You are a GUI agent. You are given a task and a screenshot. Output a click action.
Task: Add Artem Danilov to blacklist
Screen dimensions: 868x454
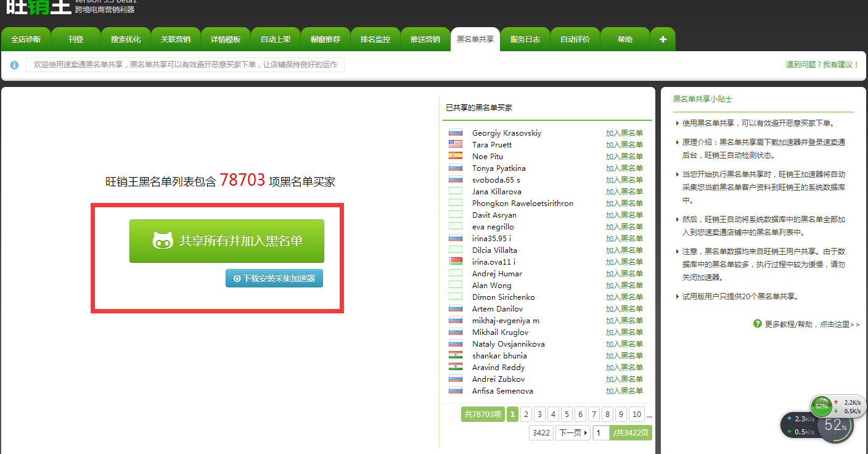(624, 308)
